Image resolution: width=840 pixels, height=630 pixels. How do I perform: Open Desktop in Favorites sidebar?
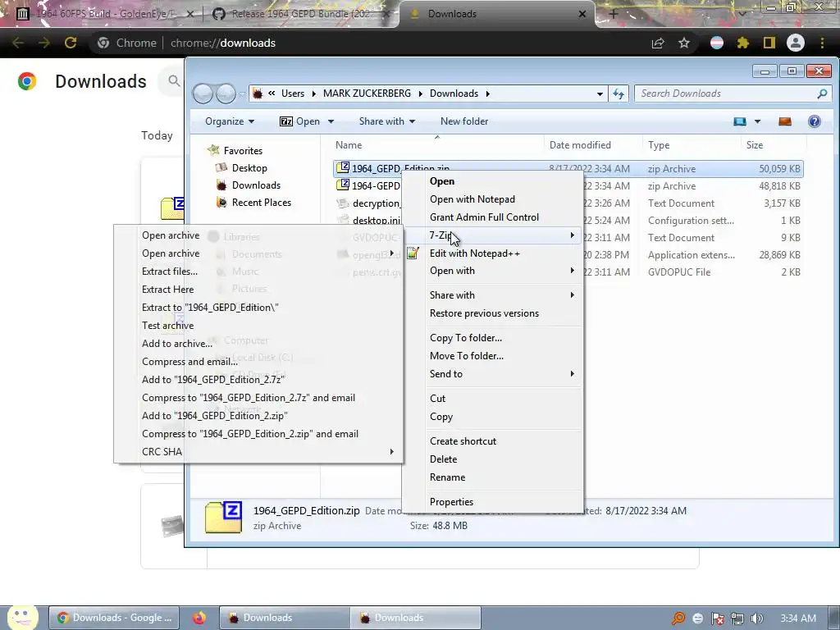tap(249, 168)
